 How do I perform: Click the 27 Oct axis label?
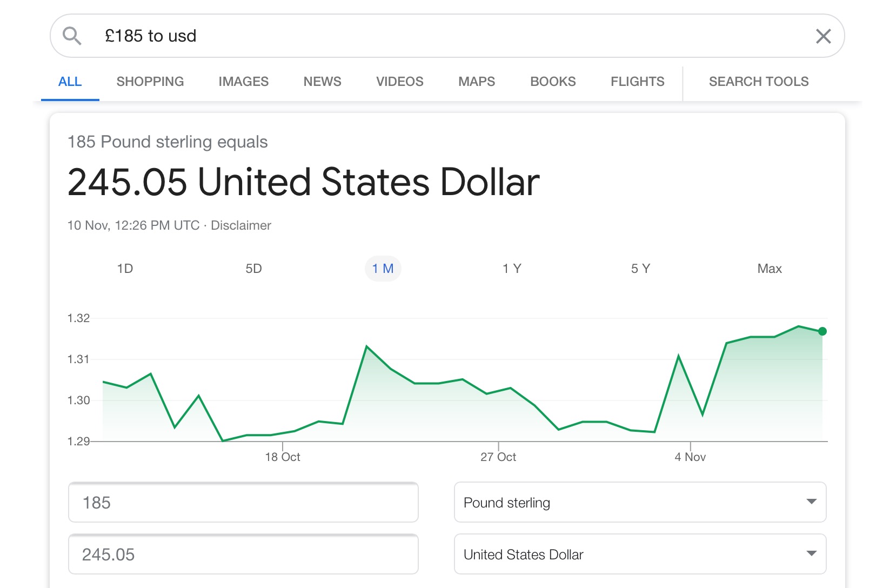(498, 457)
